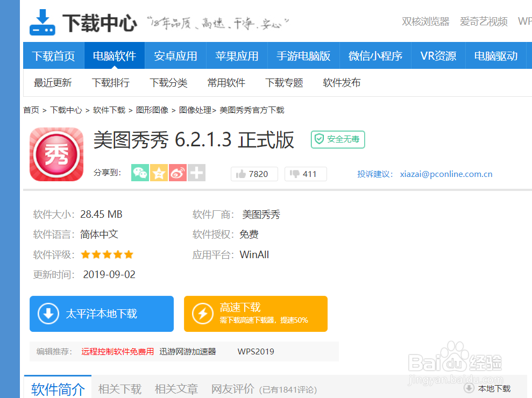532x398 pixels.
Task: Click the 太平洋本地下载 download button
Action: click(x=101, y=314)
